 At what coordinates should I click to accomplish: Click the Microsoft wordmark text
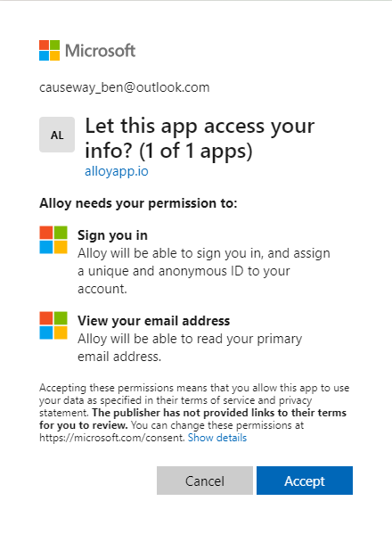101,51
